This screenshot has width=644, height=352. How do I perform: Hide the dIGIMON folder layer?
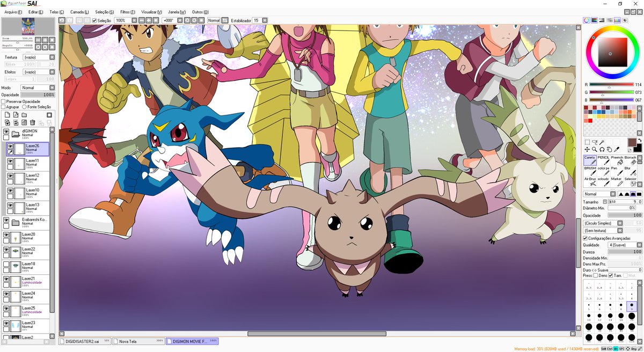pos(6,131)
